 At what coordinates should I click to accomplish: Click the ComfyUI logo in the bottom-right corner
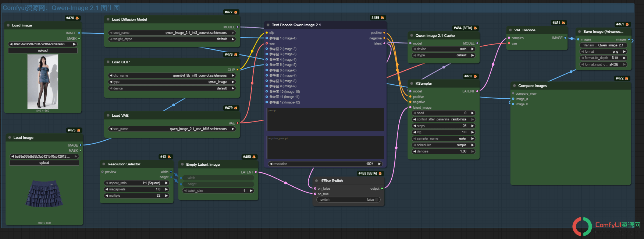582,226
